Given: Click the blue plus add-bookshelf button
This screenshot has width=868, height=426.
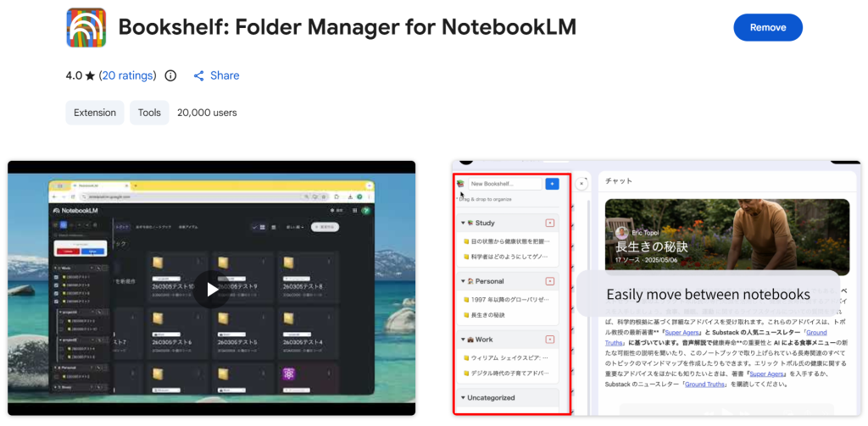Looking at the screenshot, I should point(552,183).
